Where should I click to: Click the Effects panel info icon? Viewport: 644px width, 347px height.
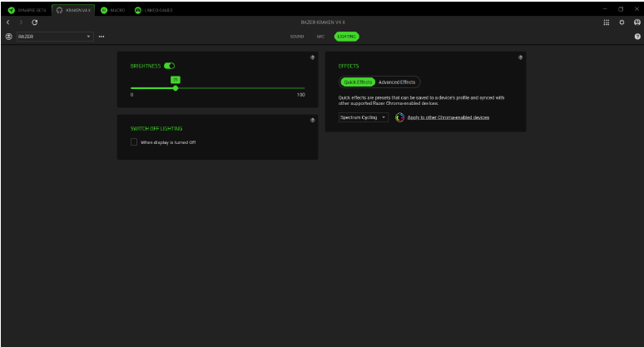pos(520,57)
